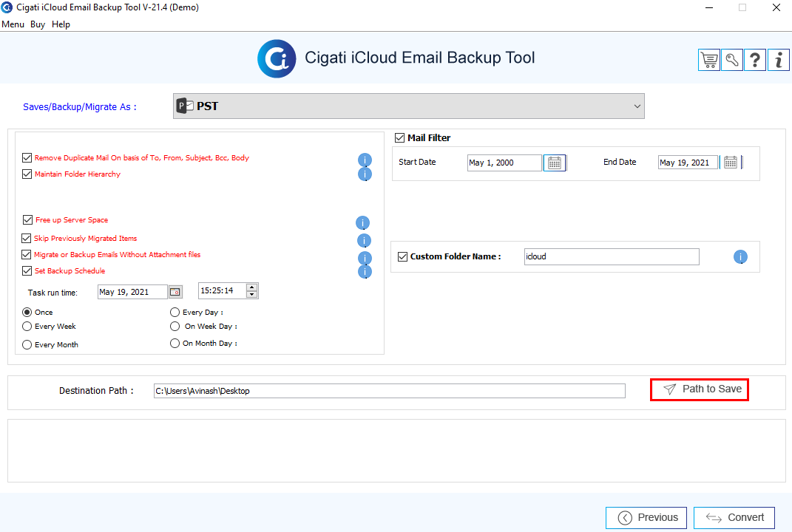Disable the Mail Filter checkbox
Screen dimensions: 792x532
399,137
